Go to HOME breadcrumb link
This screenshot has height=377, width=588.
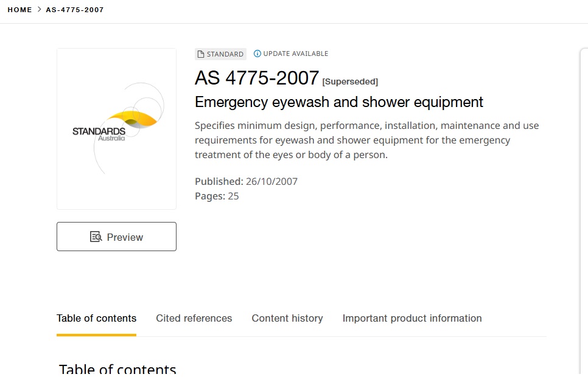[x=19, y=10]
